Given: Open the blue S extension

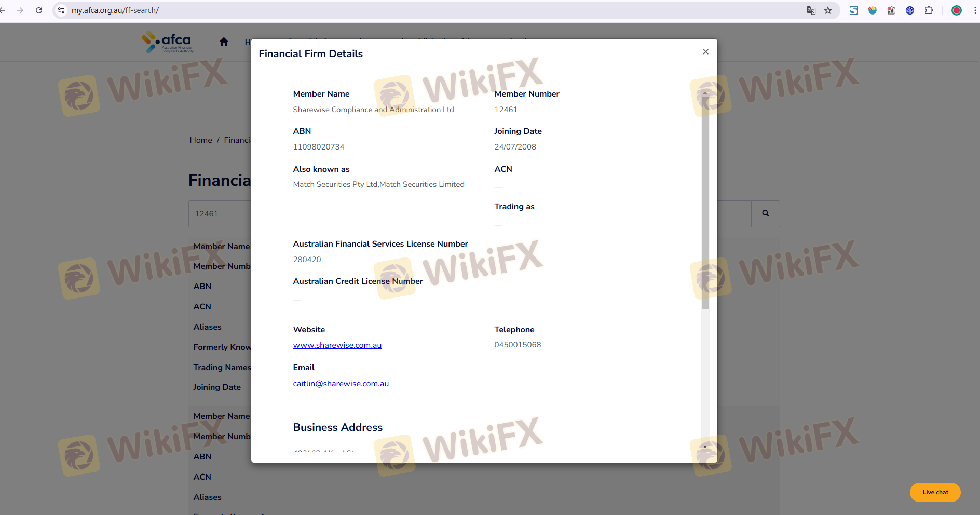Looking at the screenshot, I should tap(854, 10).
